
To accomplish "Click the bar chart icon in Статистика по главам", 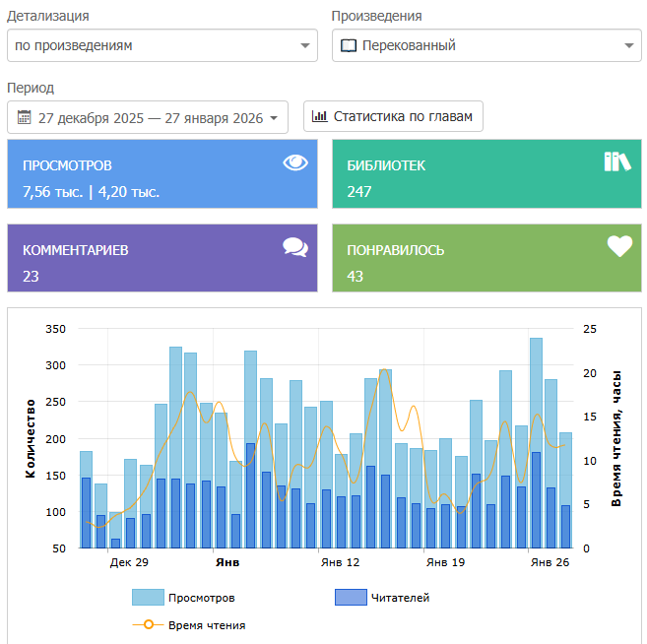I will [319, 116].
